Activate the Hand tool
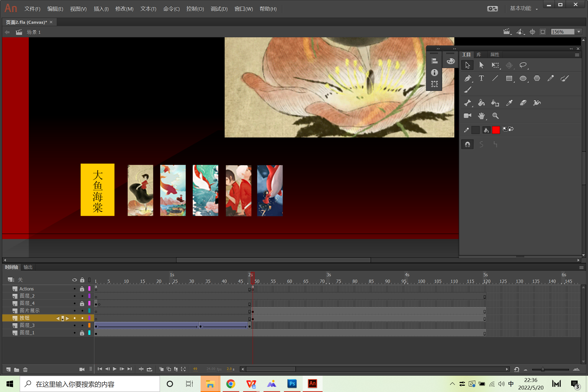Screen dimensions: 588x392 pyautogui.click(x=481, y=116)
